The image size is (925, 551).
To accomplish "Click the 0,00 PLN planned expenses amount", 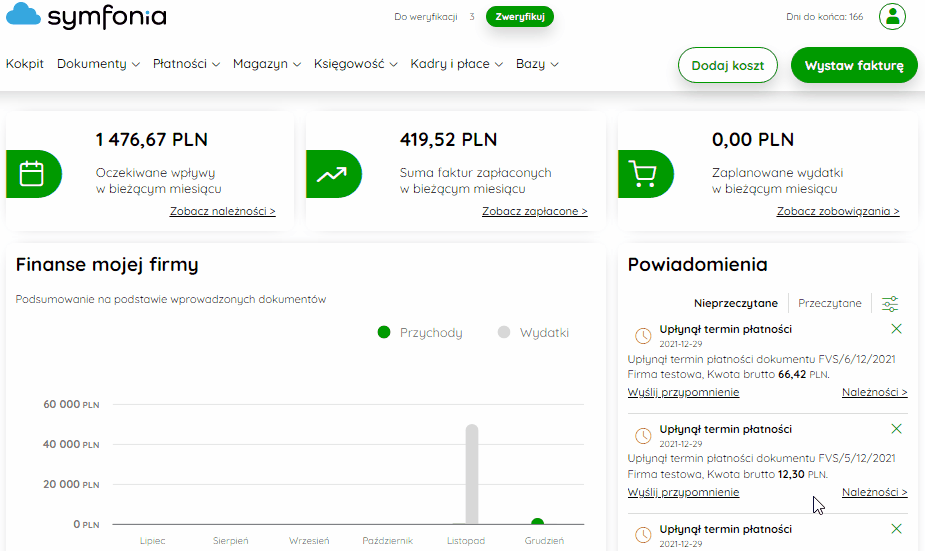I will coord(753,140).
